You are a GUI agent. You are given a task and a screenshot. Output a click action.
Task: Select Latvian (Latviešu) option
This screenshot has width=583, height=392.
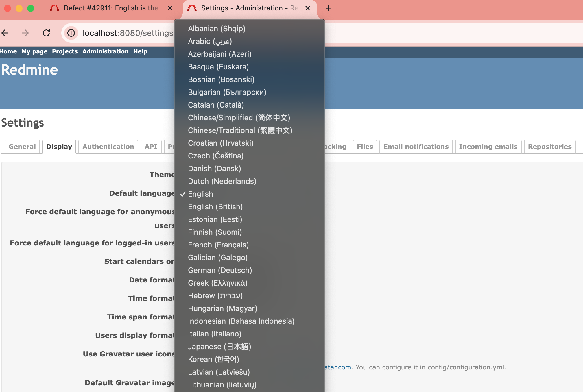250,372
